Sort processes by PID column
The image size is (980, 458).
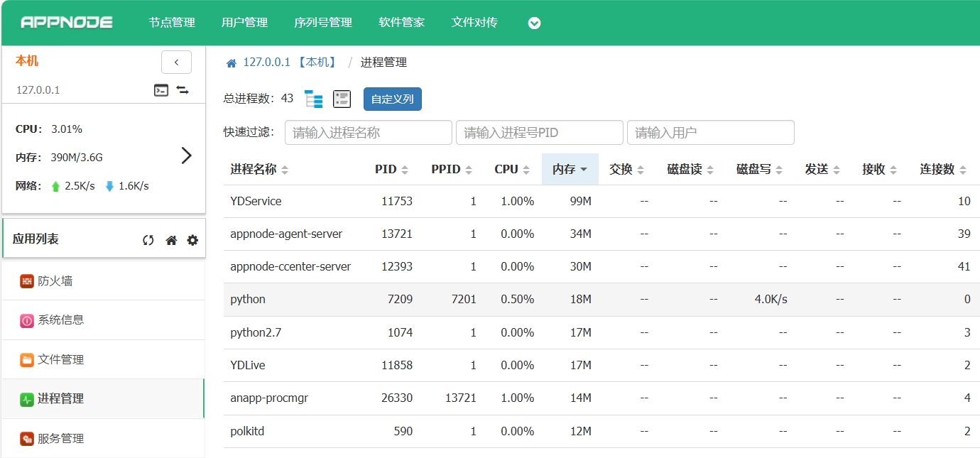tap(391, 169)
